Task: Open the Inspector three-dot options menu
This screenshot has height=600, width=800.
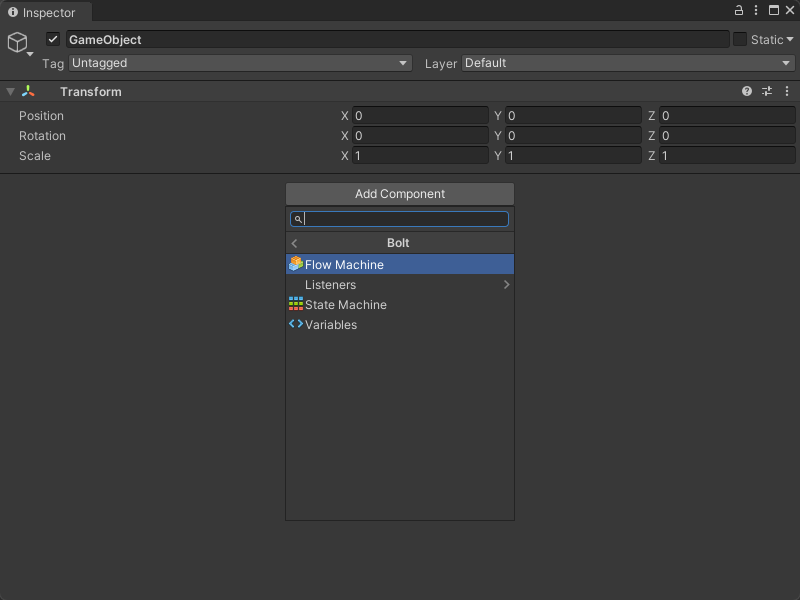Action: tap(789, 10)
